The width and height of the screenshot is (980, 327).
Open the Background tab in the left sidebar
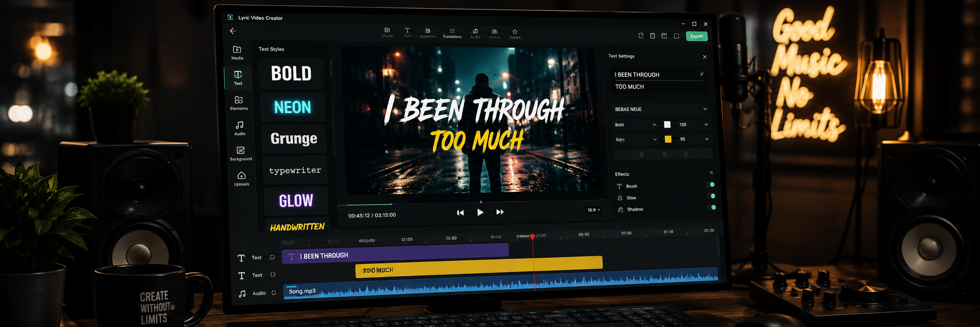point(240,153)
